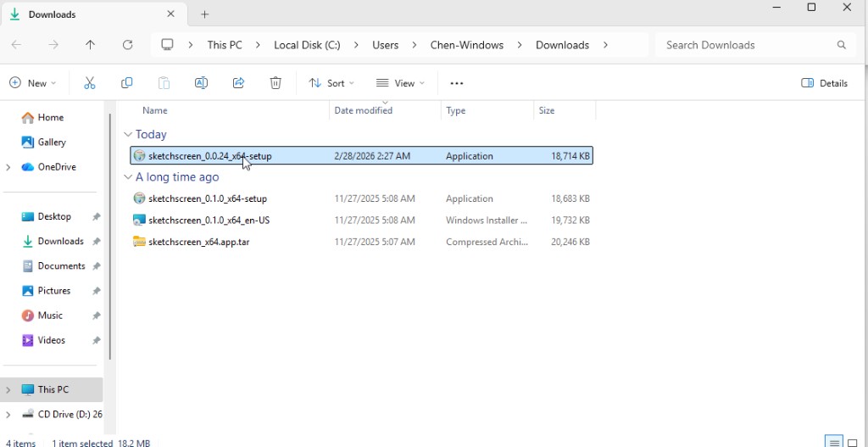Switch to large thumbnails view layout
This screenshot has height=447, width=868.
853,442
